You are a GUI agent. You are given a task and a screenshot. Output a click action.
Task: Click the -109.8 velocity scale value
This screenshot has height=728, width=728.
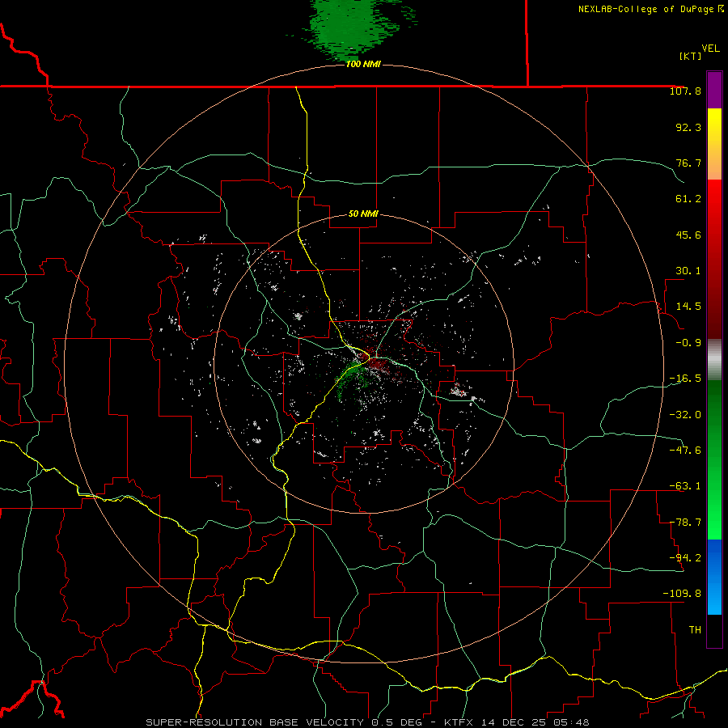[x=682, y=594]
